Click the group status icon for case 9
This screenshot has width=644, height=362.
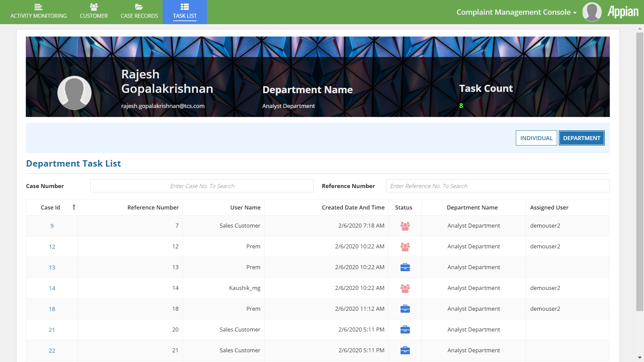point(405,226)
